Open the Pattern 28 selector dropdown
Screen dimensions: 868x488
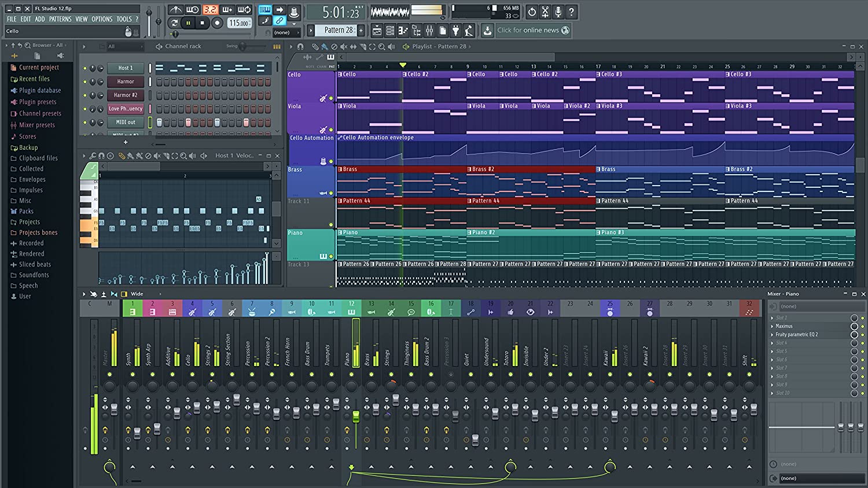pos(336,30)
